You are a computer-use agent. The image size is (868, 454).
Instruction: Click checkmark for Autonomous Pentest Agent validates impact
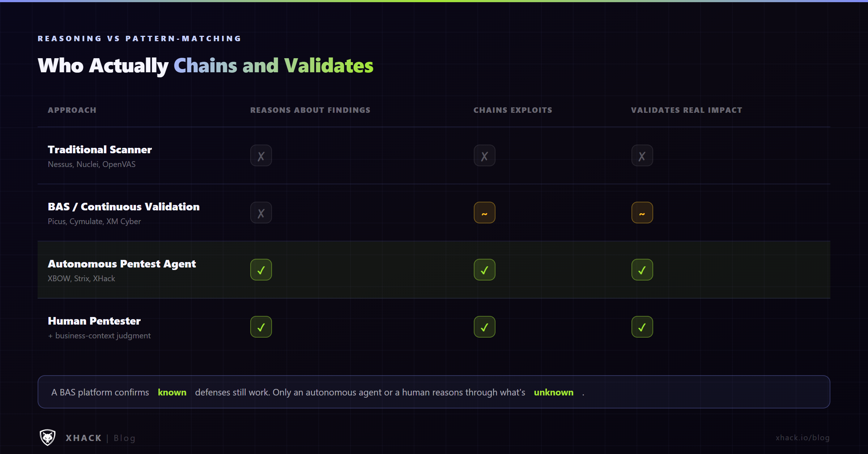coord(642,270)
